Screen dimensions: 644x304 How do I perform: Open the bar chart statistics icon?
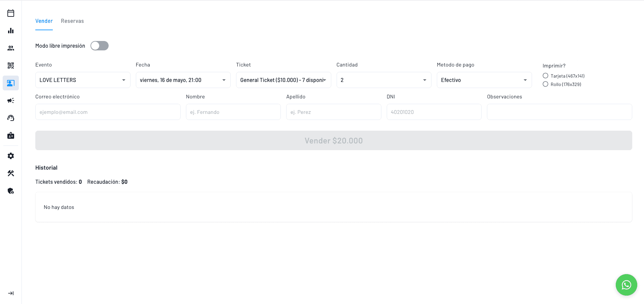tap(11, 31)
